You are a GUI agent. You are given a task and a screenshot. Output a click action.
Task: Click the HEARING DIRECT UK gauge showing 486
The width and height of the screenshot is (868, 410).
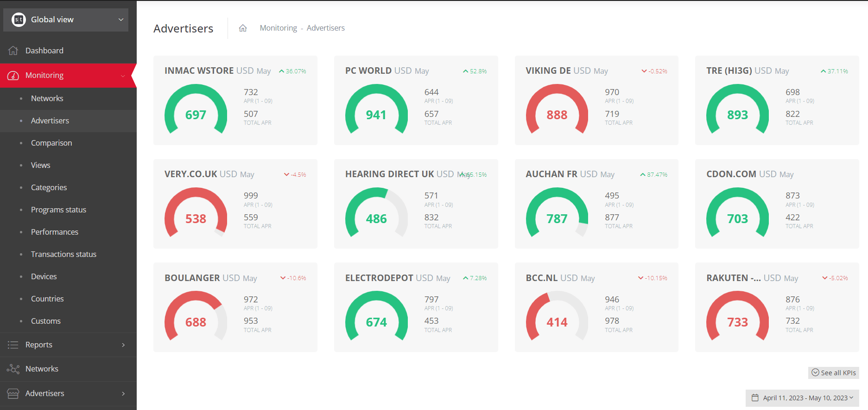pyautogui.click(x=376, y=213)
